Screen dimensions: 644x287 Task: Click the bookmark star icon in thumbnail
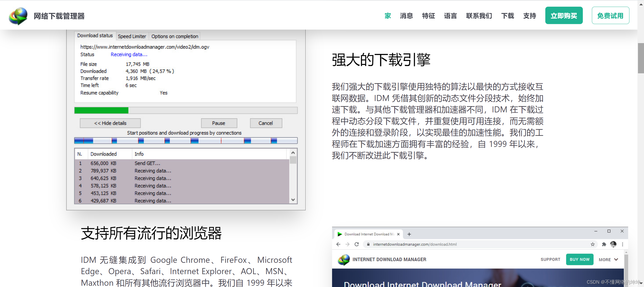[593, 244]
